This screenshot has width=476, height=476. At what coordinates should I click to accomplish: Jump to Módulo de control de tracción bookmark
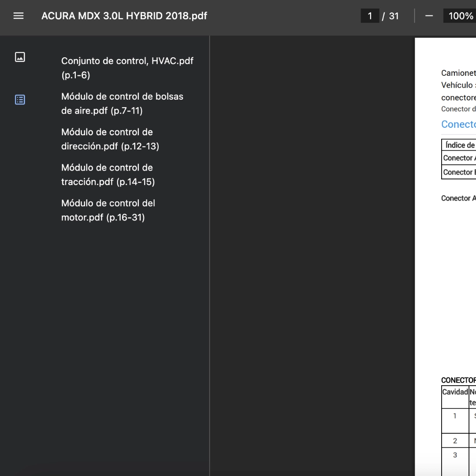tap(108, 175)
